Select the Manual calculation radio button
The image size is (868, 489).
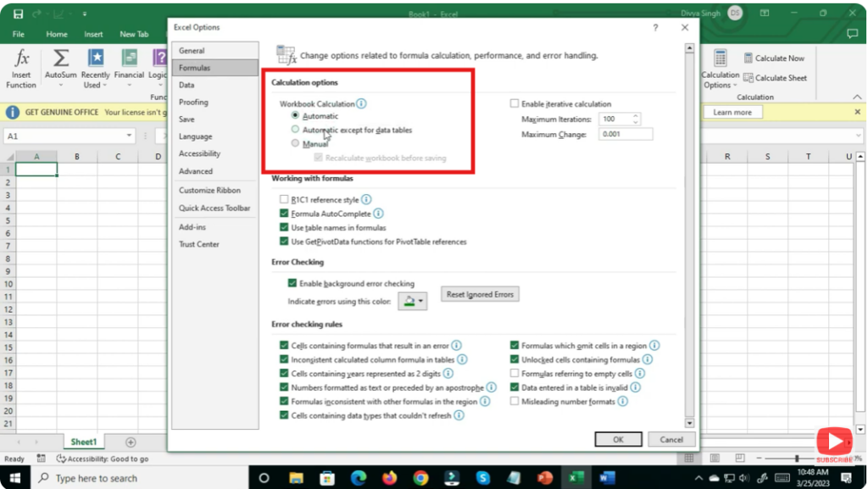[294, 144]
